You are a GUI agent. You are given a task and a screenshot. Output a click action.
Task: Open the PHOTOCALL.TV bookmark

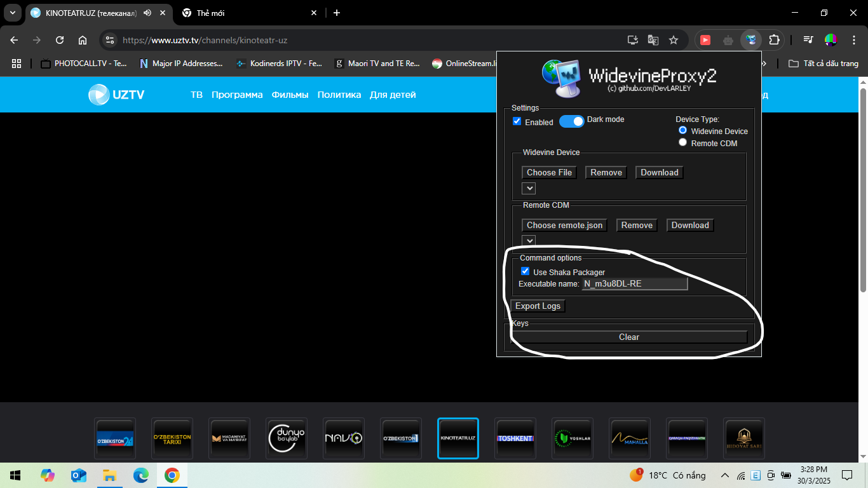click(83, 64)
